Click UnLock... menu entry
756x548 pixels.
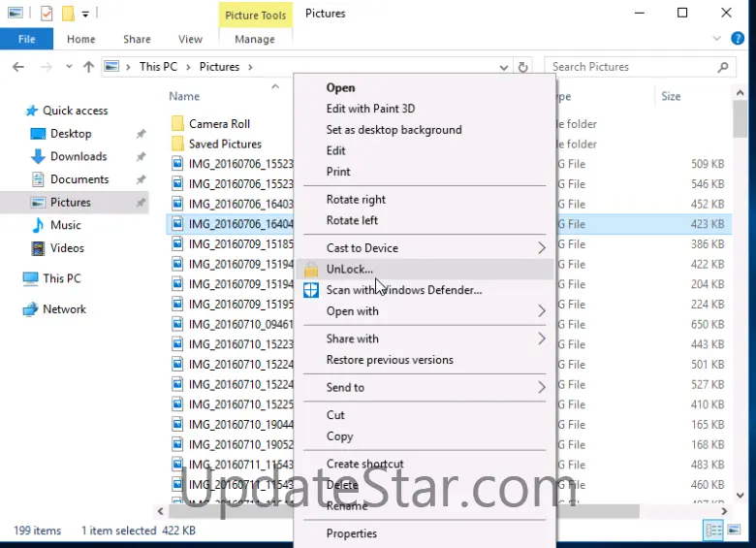pyautogui.click(x=425, y=270)
